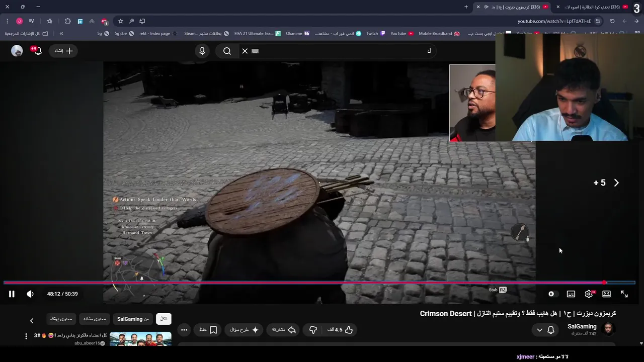The width and height of the screenshot is (644, 362).
Task: Open the recommended video thumbnail with players
Action: click(x=140, y=339)
